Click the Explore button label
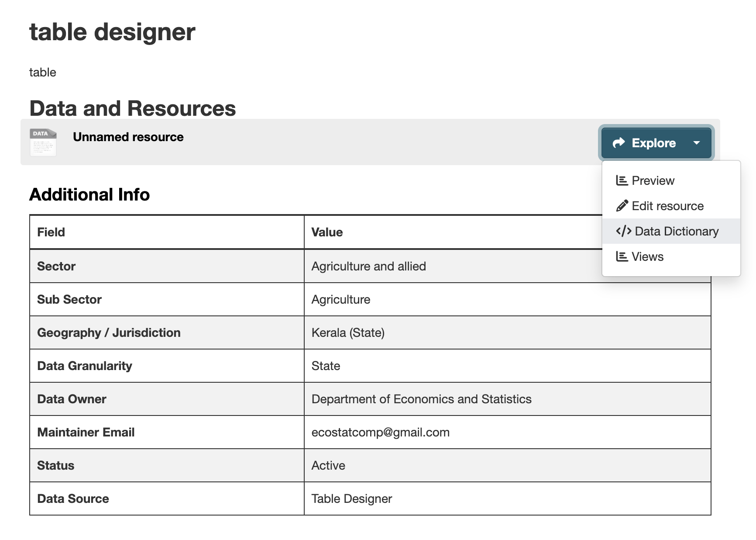Viewport: 756px width, 540px height. coord(653,143)
